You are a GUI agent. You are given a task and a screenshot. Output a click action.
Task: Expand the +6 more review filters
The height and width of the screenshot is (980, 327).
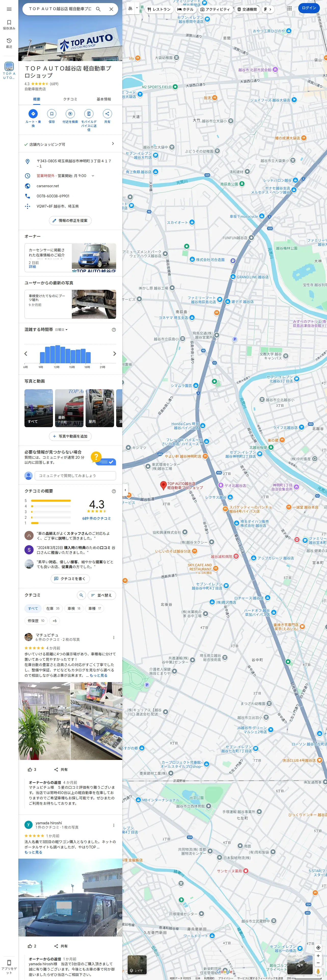coord(55,621)
